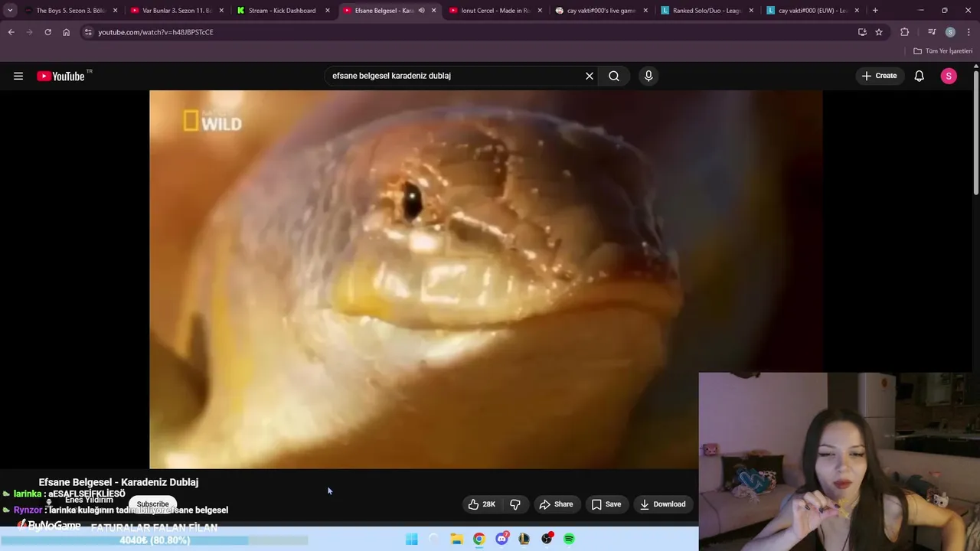Viewport: 980px width, 551px height.
Task: Expand the tab search dropdown arrow
Action: (10, 11)
